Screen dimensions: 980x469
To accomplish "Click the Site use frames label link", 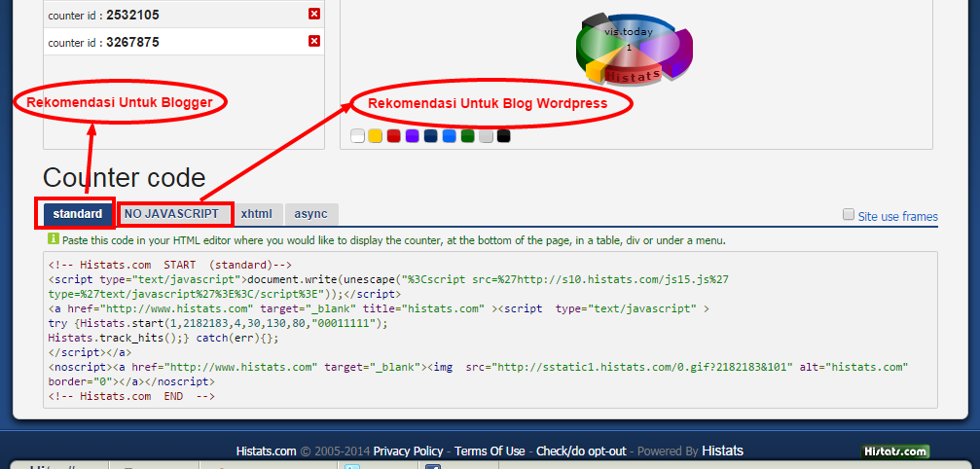I will (897, 217).
